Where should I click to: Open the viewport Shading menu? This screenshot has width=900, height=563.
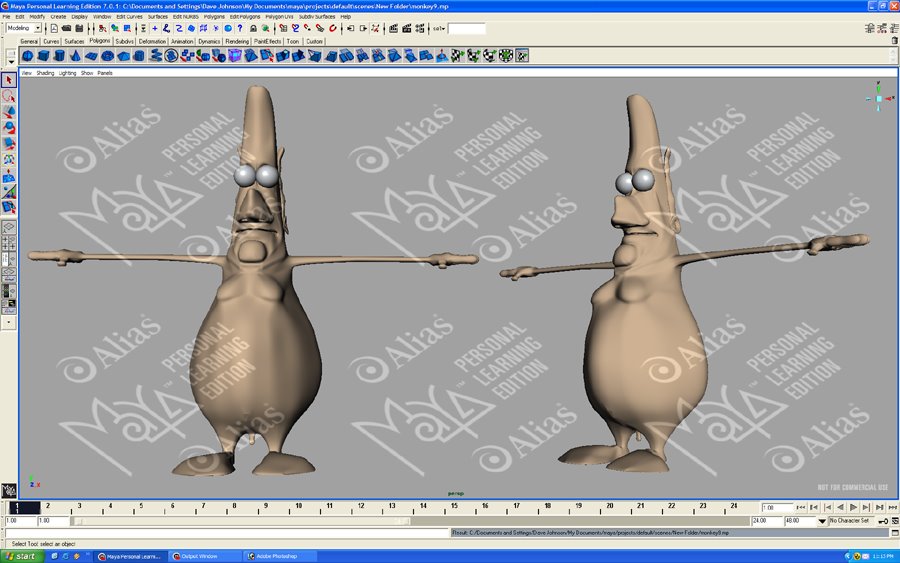click(x=45, y=73)
